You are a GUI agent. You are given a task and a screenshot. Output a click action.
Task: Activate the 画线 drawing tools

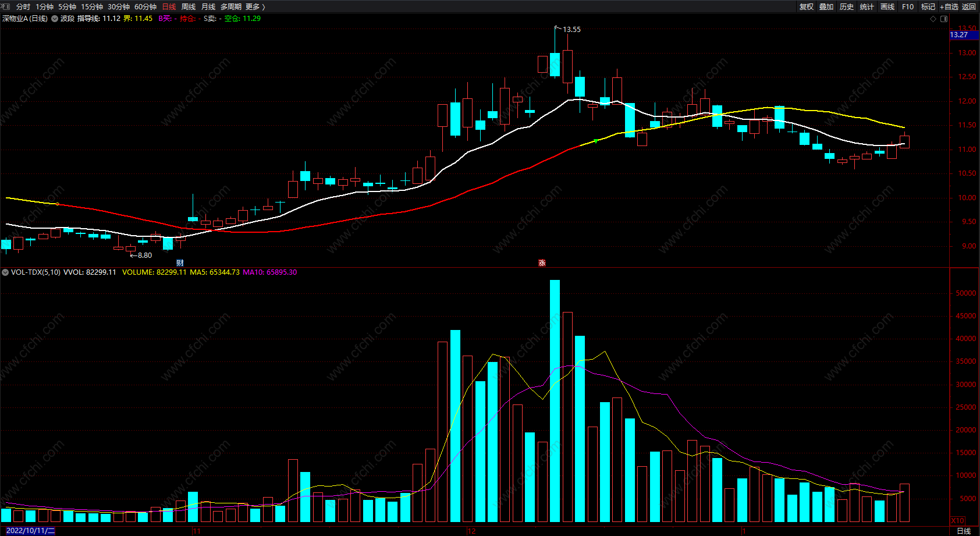click(x=887, y=6)
